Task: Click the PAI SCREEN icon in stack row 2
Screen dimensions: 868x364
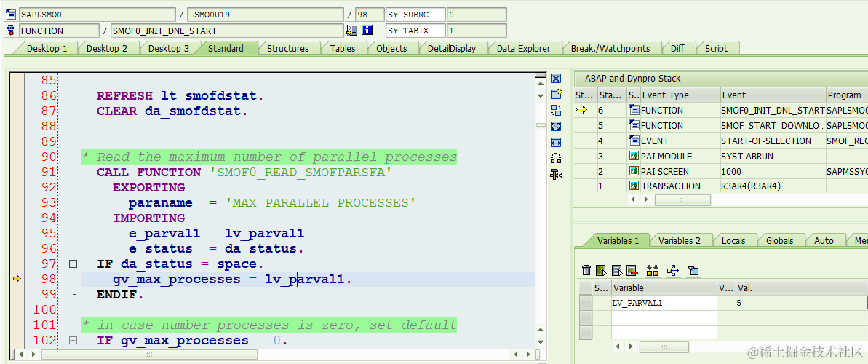Action: (634, 170)
